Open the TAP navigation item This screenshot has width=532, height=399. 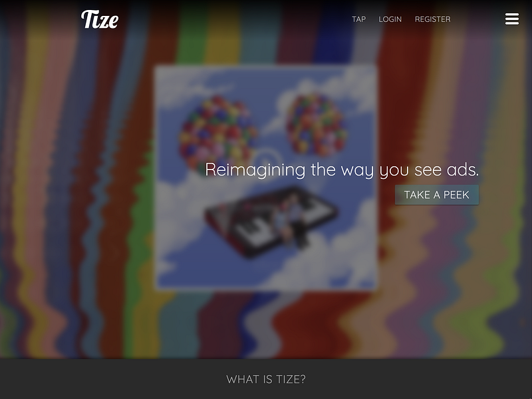pos(358,19)
